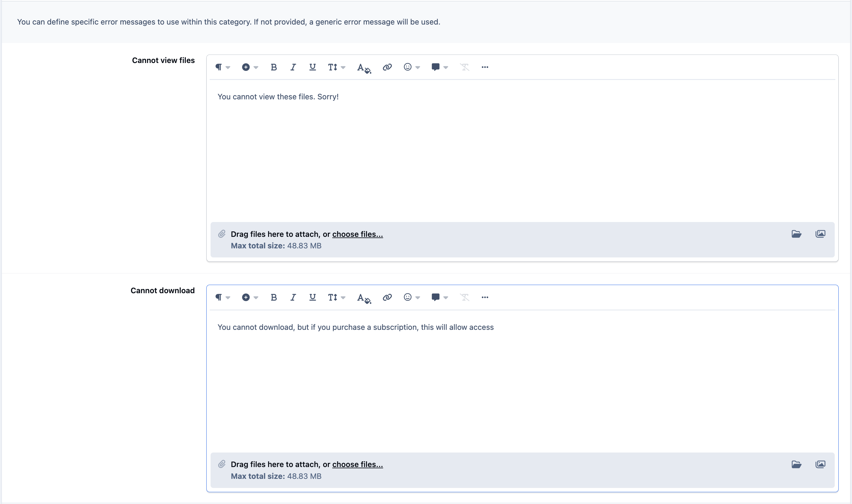Click choose files link under Cannot view files
Screen dimensions: 852x504
pyautogui.click(x=358, y=234)
